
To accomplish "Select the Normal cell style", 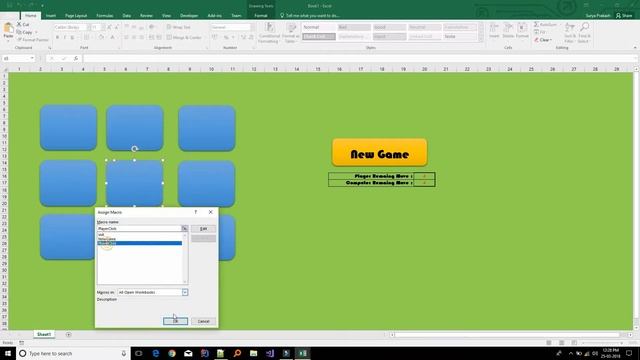I will click(319, 27).
